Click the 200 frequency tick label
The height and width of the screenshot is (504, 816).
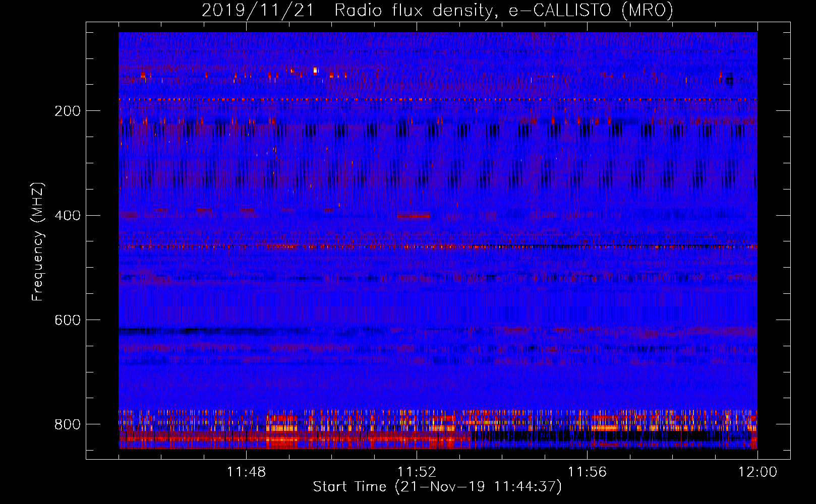pos(67,111)
